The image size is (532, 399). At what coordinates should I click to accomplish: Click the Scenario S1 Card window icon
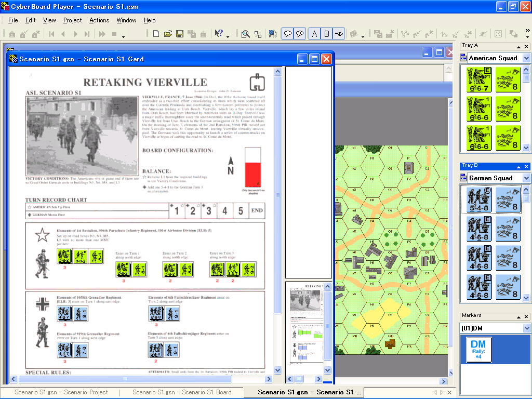pyautogui.click(x=13, y=59)
